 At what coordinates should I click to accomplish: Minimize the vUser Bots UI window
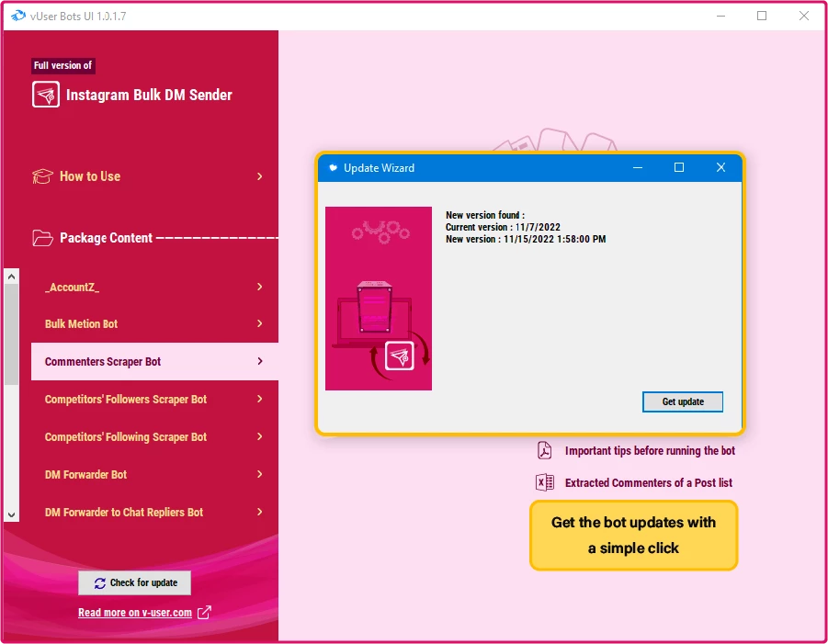click(x=720, y=16)
